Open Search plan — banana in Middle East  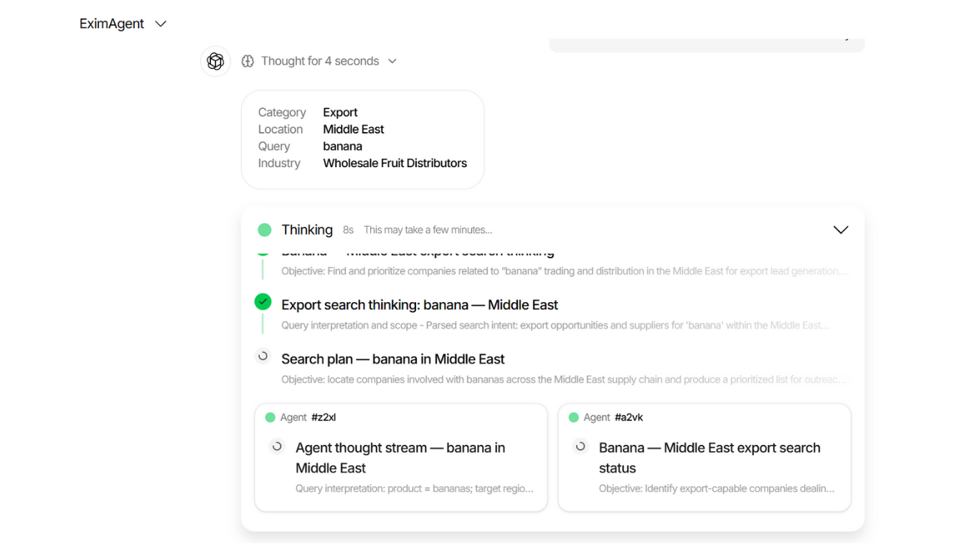[x=392, y=359]
